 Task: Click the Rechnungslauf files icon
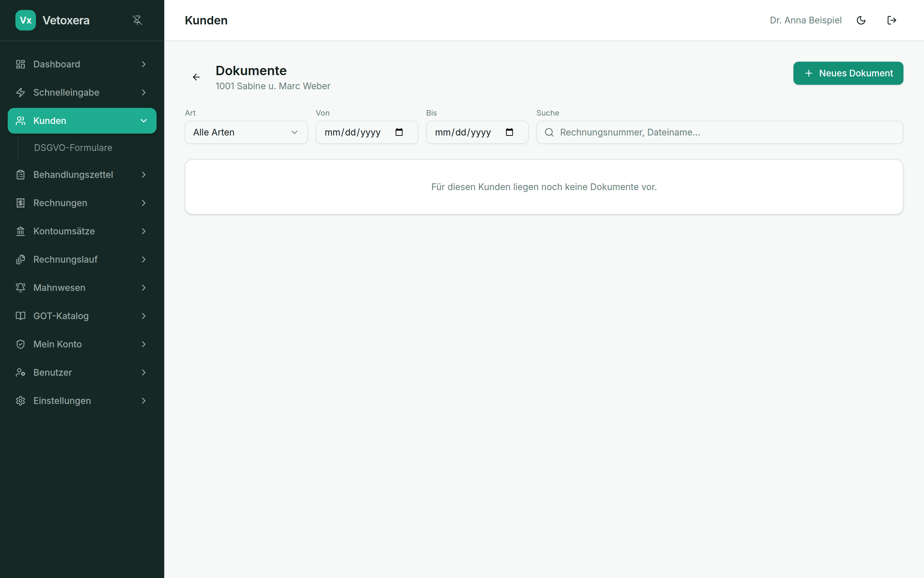click(21, 259)
